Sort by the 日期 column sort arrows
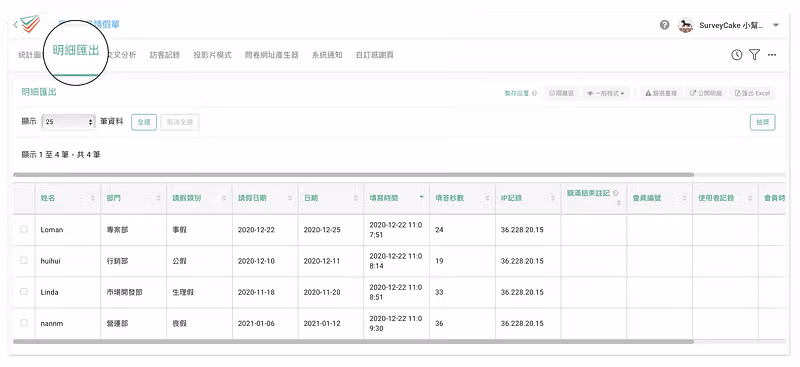 pos(356,198)
